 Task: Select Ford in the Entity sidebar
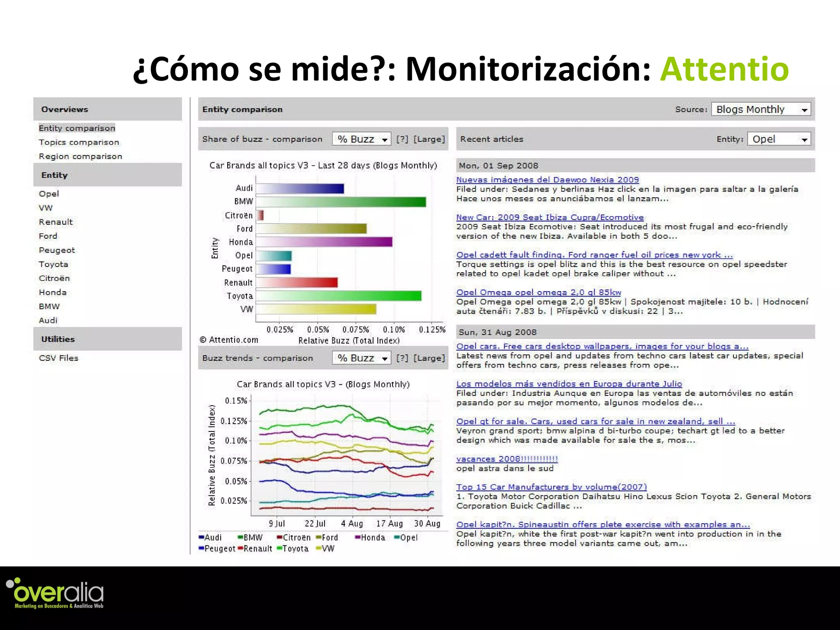coord(48,236)
